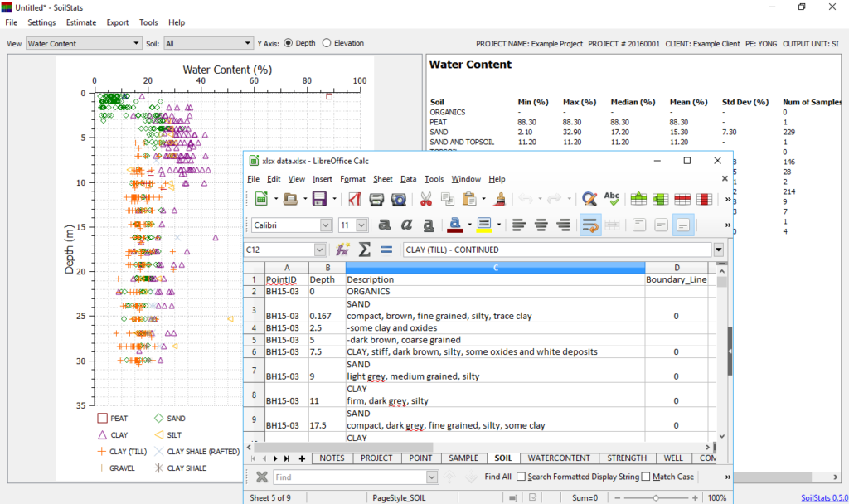Toggle Center Vertically alignment
The image size is (849, 504).
point(661,225)
